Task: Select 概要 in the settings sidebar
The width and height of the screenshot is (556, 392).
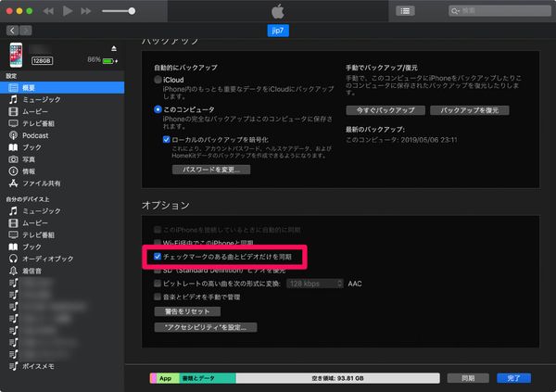Action: click(x=62, y=88)
